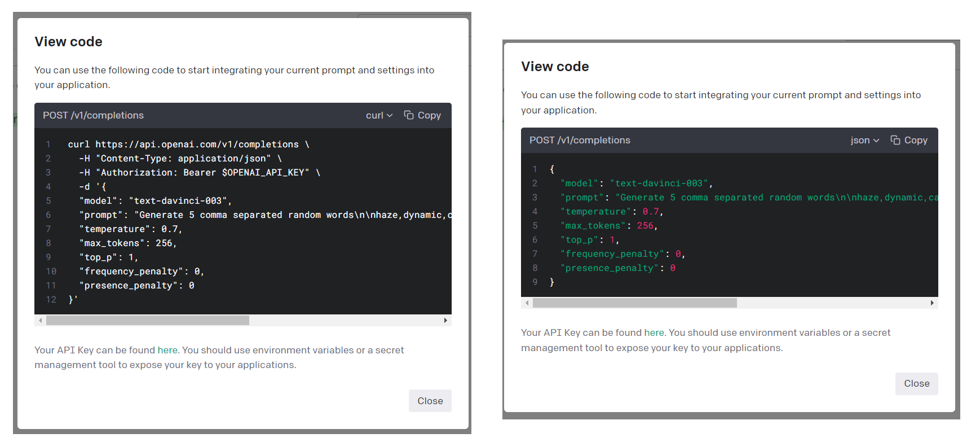Open the green 'here' API key link
Viewport: 980px width, 442px height.
point(654,333)
